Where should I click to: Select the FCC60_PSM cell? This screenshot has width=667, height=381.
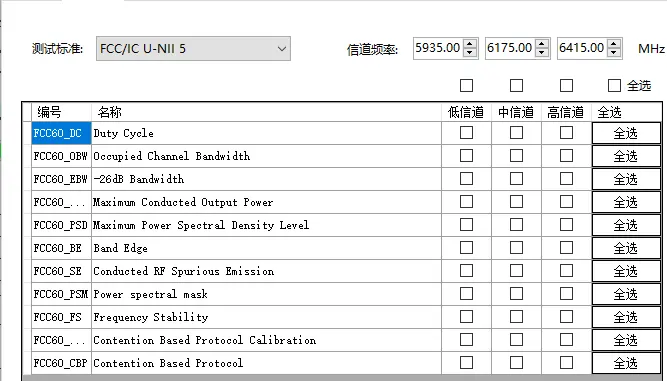(61, 294)
